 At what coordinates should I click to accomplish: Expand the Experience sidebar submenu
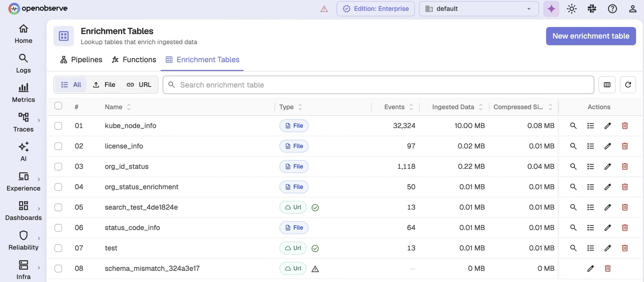[39, 179]
